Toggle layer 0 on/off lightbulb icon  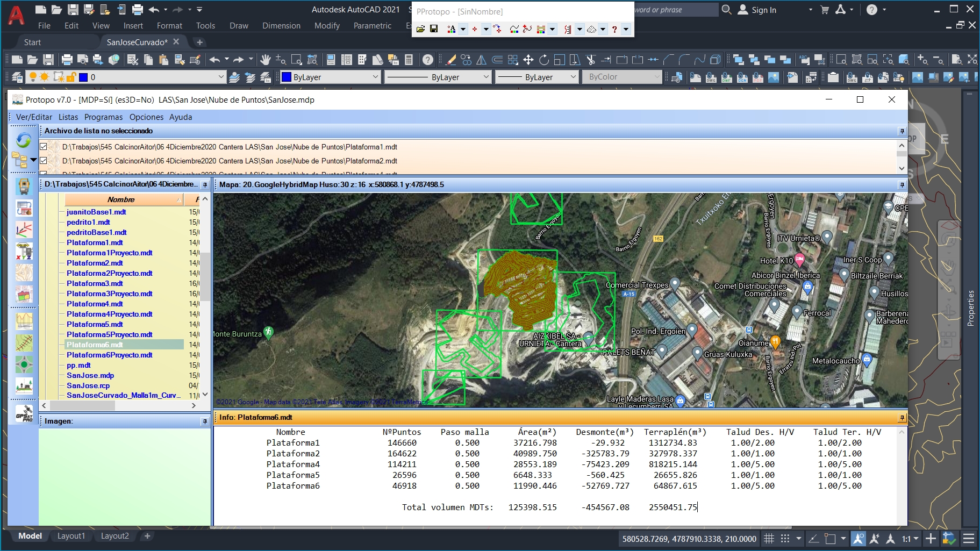coord(33,77)
